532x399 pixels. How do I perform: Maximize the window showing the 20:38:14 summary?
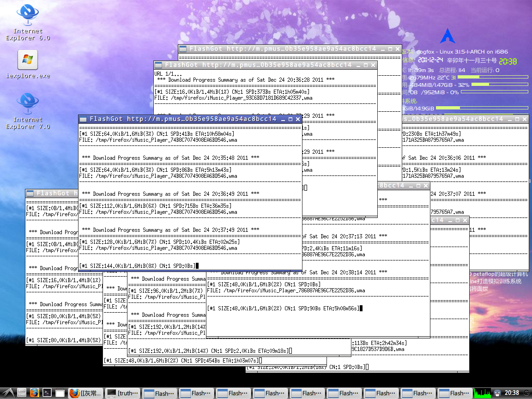[x=418, y=186]
